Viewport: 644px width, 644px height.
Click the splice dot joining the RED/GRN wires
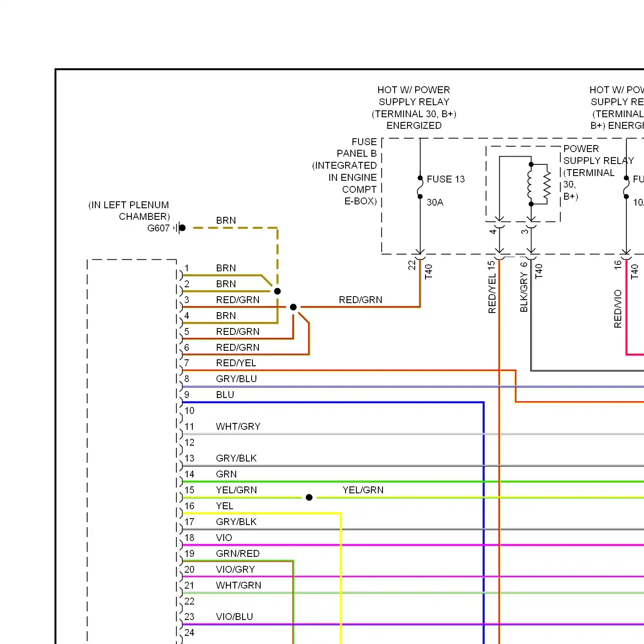pos(293,307)
